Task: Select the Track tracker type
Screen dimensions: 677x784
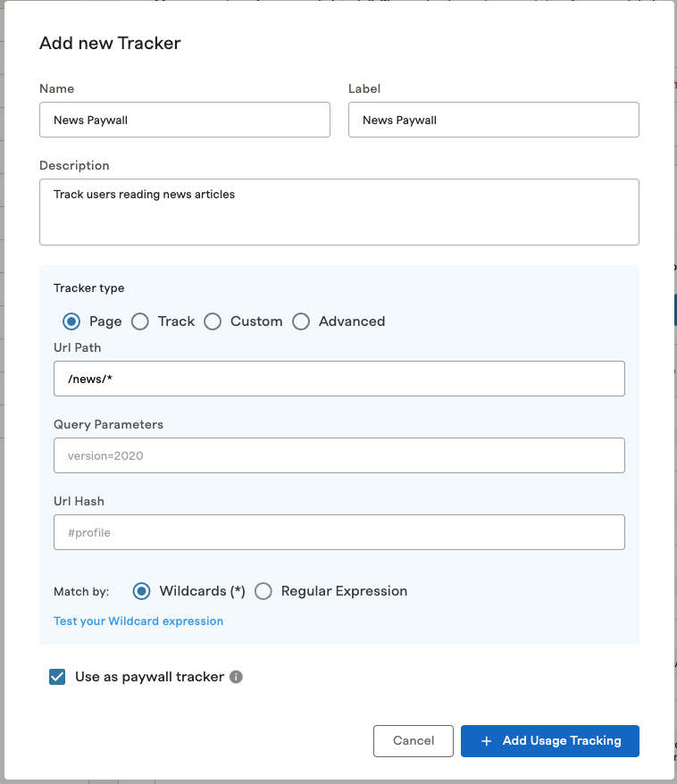Action: click(140, 321)
